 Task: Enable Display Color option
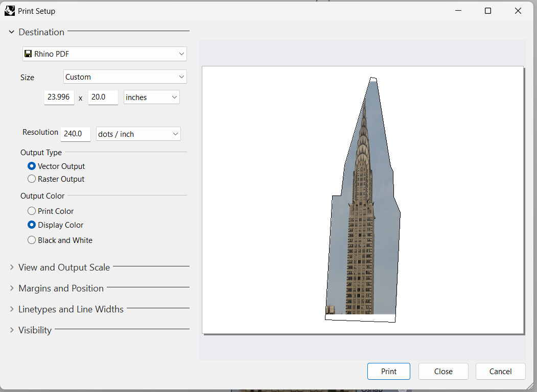[x=31, y=225]
